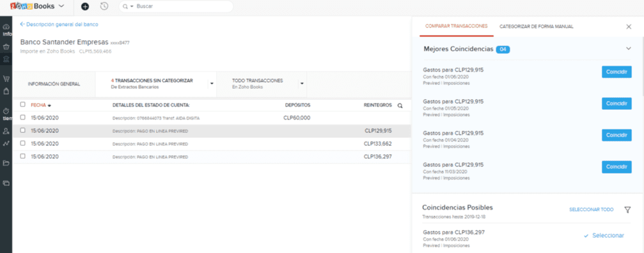Open the dashboard icon in sidebar

coord(6,27)
